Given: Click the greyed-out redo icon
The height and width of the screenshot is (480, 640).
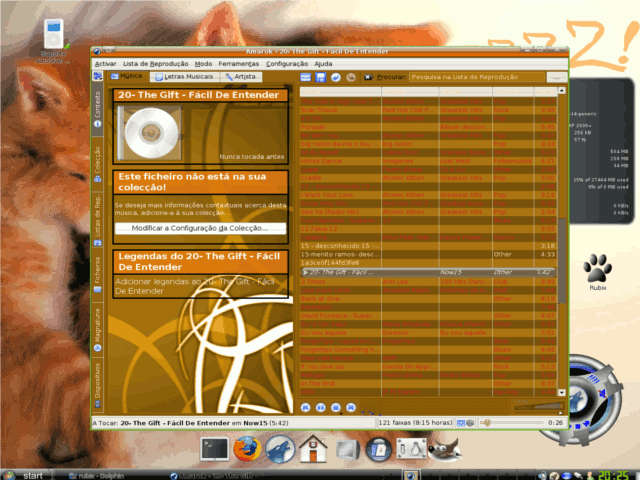Looking at the screenshot, I should [x=351, y=77].
